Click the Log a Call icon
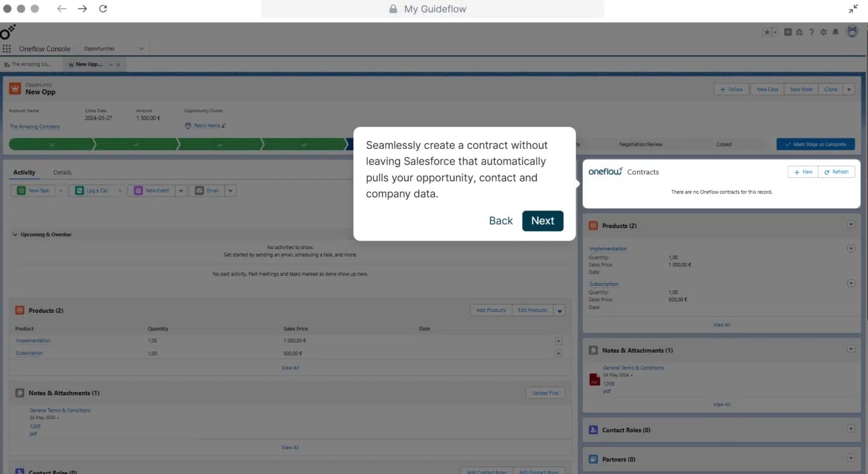The width and height of the screenshot is (868, 474). coord(81,190)
